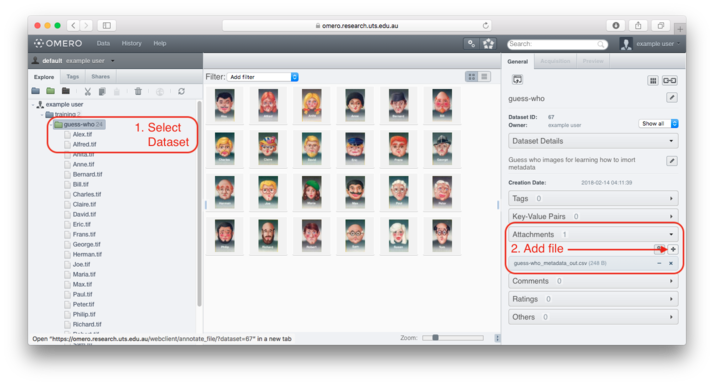
Task: Expand the Key-Value Pairs section
Action: 593,216
